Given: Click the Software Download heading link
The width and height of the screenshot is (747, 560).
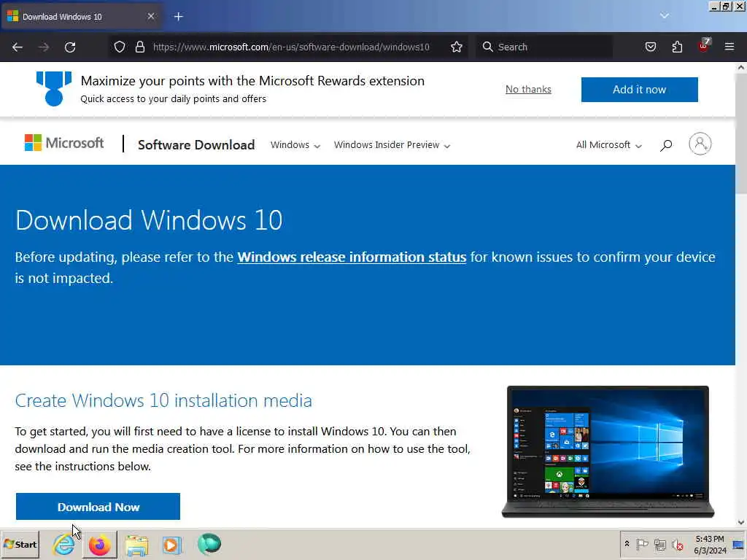Looking at the screenshot, I should 196,145.
